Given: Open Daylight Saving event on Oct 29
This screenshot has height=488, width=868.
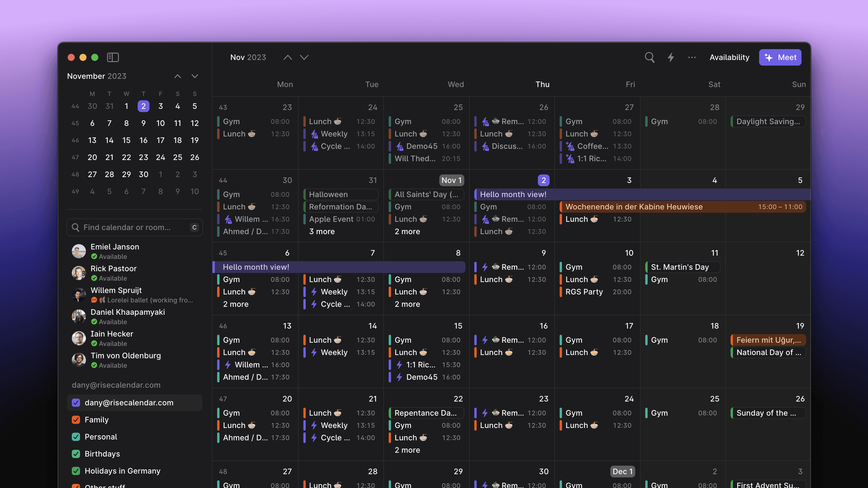Looking at the screenshot, I should click(768, 121).
